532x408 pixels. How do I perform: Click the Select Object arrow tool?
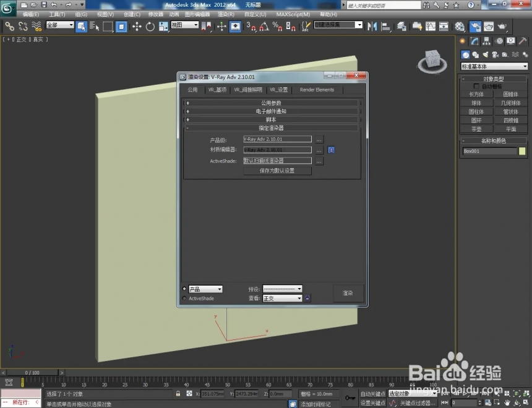(x=81, y=27)
